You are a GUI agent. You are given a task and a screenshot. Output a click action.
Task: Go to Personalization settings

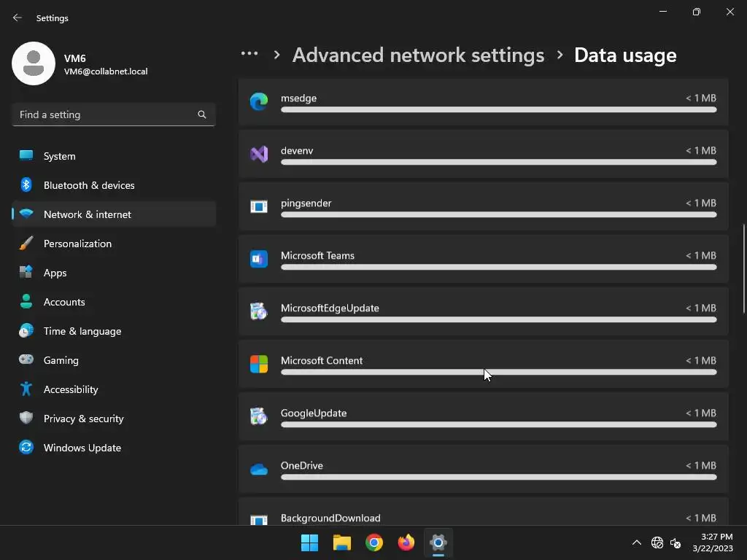coord(77,244)
